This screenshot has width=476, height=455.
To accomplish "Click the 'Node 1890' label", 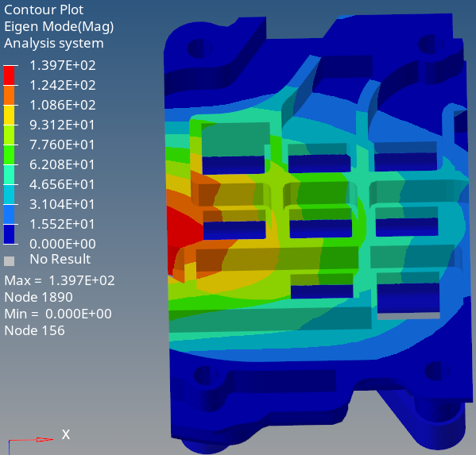I will pyautogui.click(x=39, y=297).
